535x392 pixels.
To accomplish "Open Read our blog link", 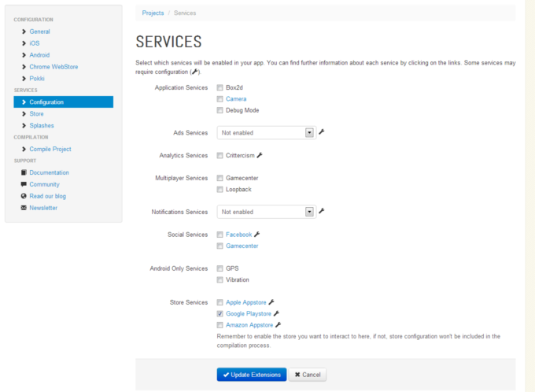I will coord(48,196).
